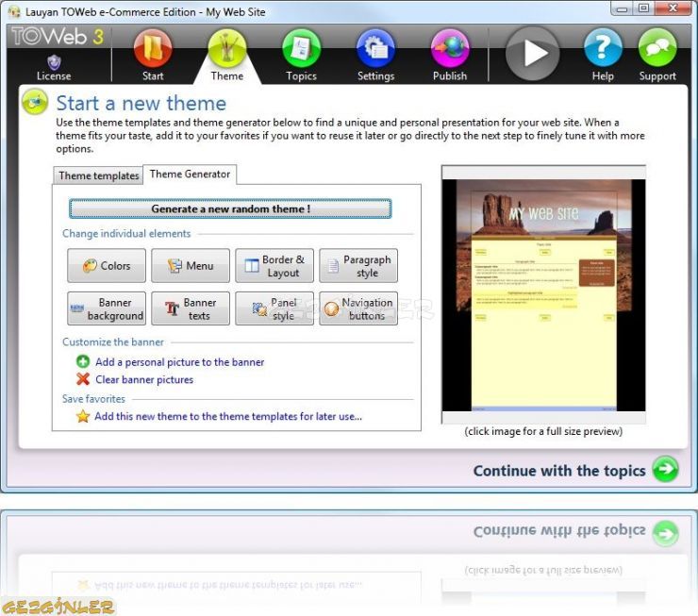Click the title bar application icon
This screenshot has height=616, width=698.
(x=14, y=12)
